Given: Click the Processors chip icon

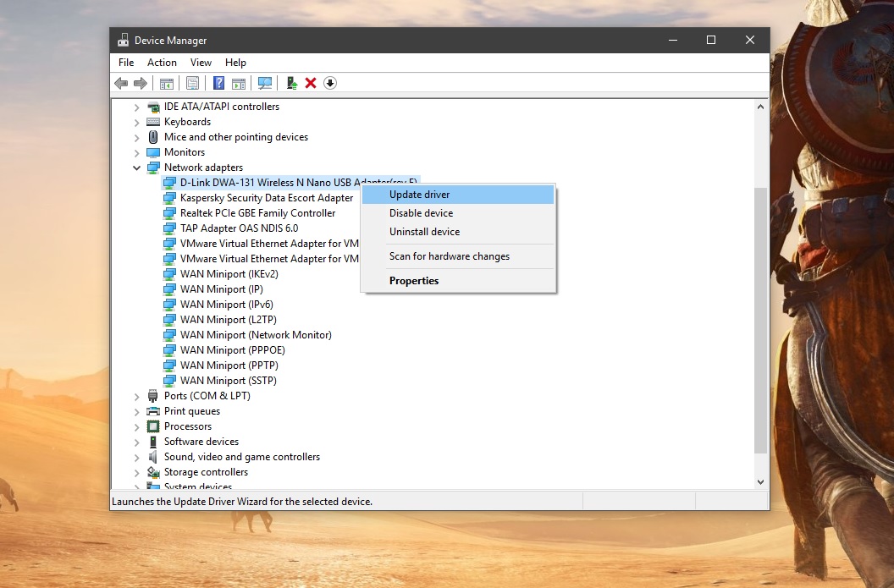Looking at the screenshot, I should coord(153,426).
